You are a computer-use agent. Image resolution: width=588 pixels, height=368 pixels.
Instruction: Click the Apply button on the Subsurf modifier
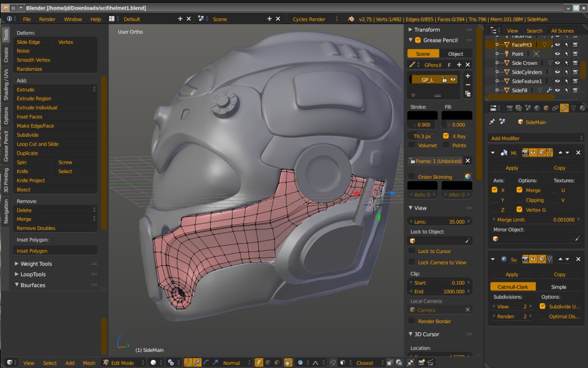(x=512, y=274)
